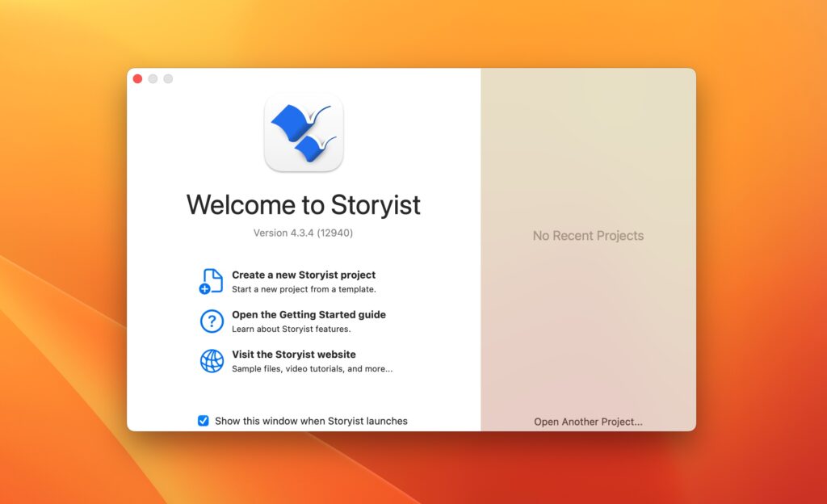Visit the Storyist website

click(293, 354)
